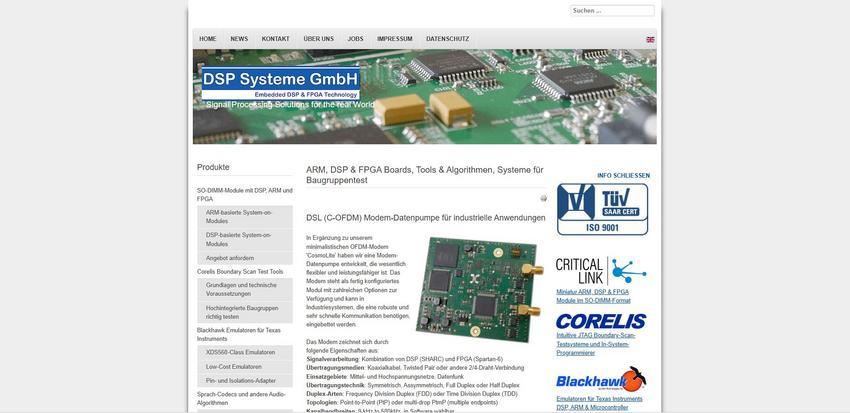Click Angebot anfordern in the sidebar
The image size is (850, 413).
click(x=244, y=258)
